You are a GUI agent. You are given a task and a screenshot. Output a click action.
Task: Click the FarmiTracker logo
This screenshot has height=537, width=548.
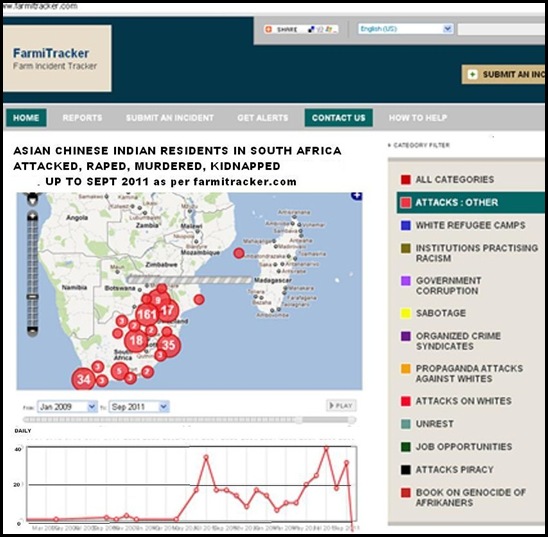click(57, 58)
